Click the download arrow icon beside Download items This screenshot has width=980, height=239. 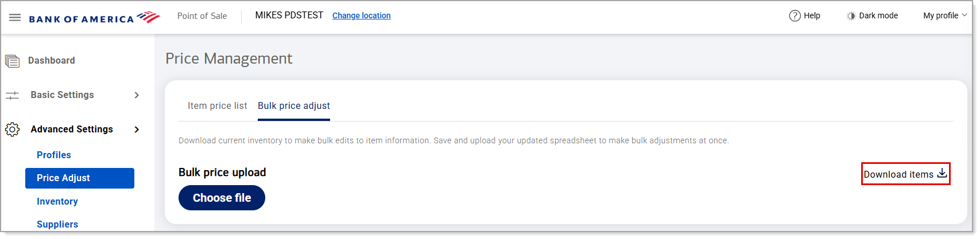click(942, 174)
